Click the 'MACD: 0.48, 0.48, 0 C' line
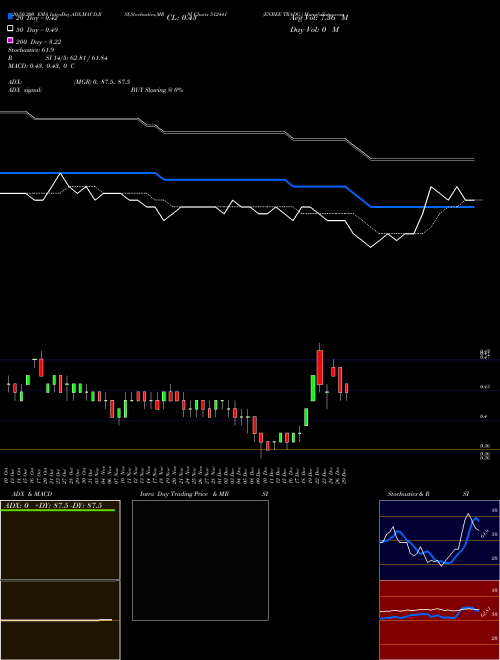The width and height of the screenshot is (500, 660). tap(41, 66)
